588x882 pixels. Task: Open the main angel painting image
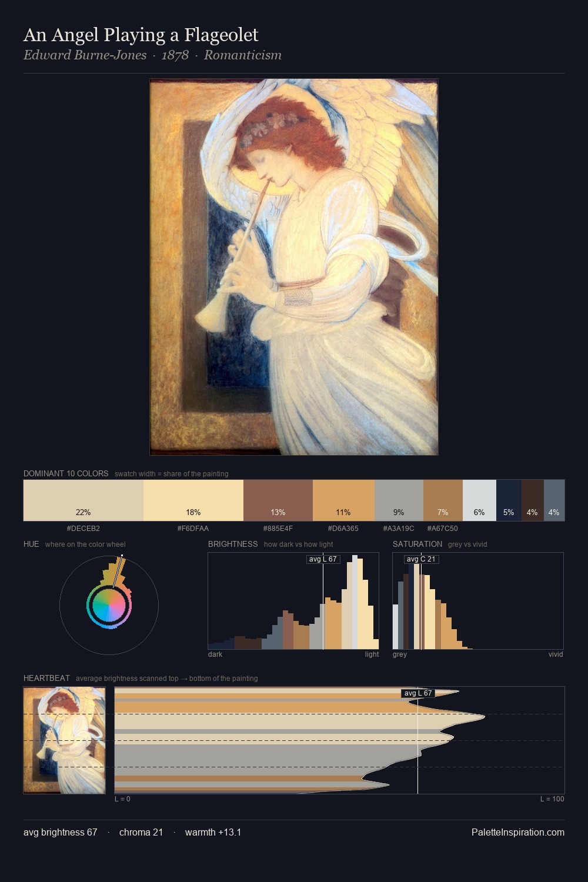[294, 267]
